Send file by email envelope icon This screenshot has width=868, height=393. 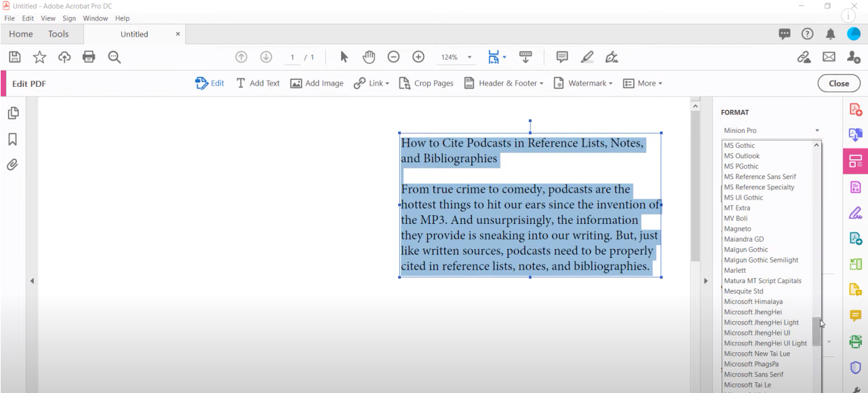point(828,58)
